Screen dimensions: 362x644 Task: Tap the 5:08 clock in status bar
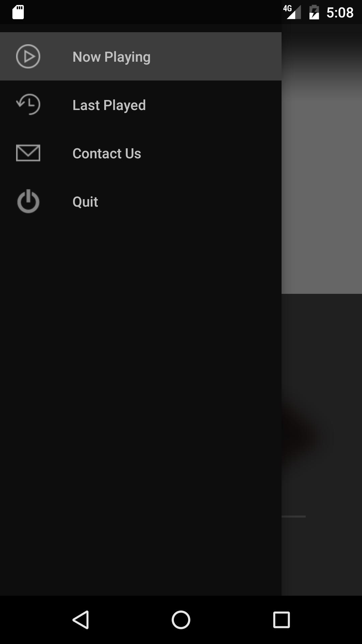coord(340,12)
